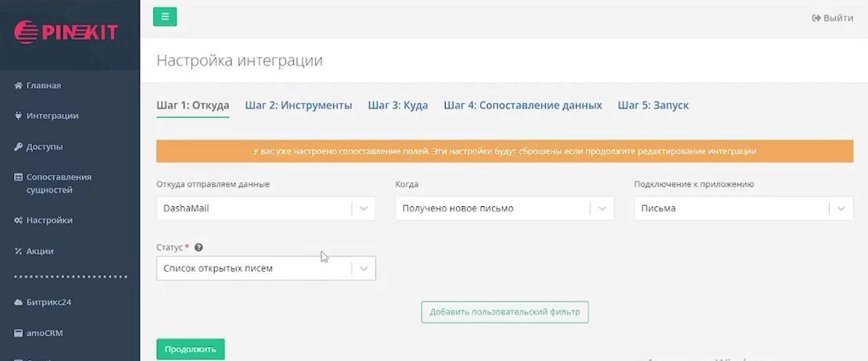The image size is (868, 361).
Task: Switch to Шаг 2: Инструменты tab
Action: [x=298, y=105]
